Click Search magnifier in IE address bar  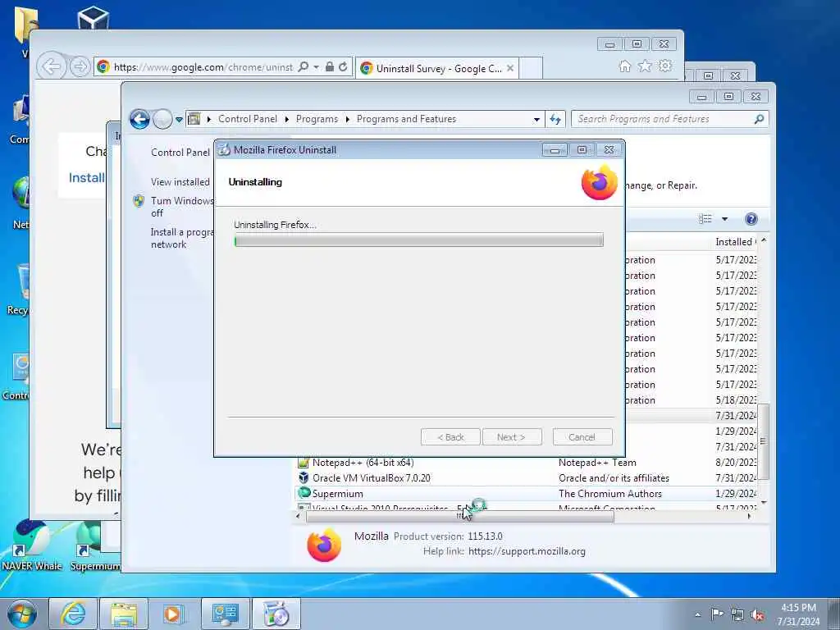[x=304, y=67]
